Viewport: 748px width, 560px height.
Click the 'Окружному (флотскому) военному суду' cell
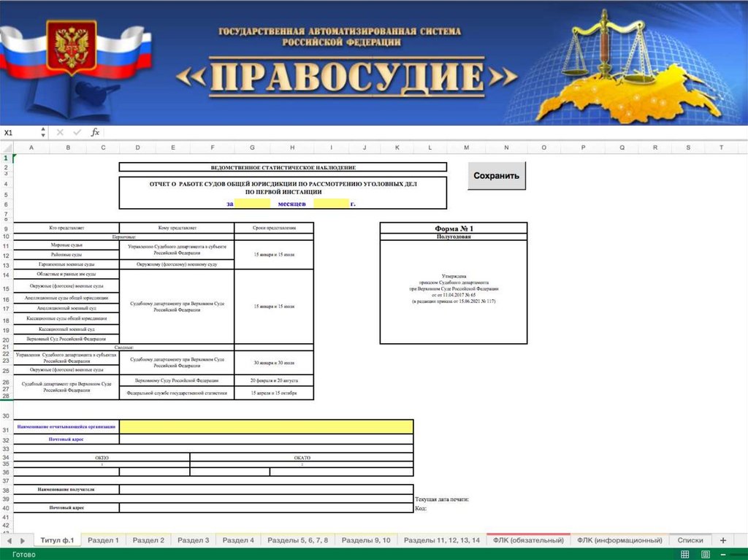coord(177,264)
